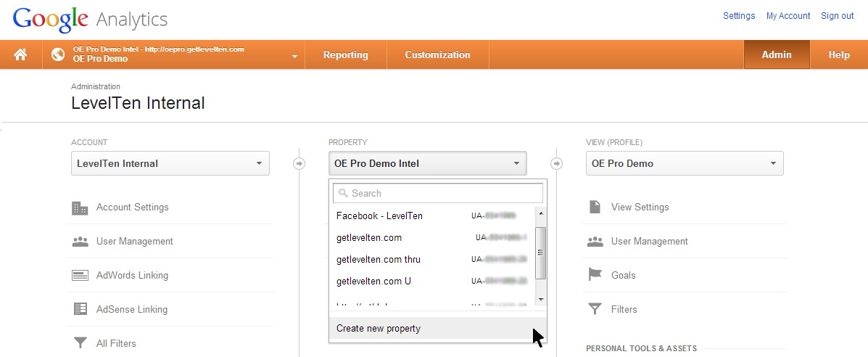This screenshot has height=357, width=868.
Task: Click the arrow between Account and Property
Action: click(x=299, y=163)
